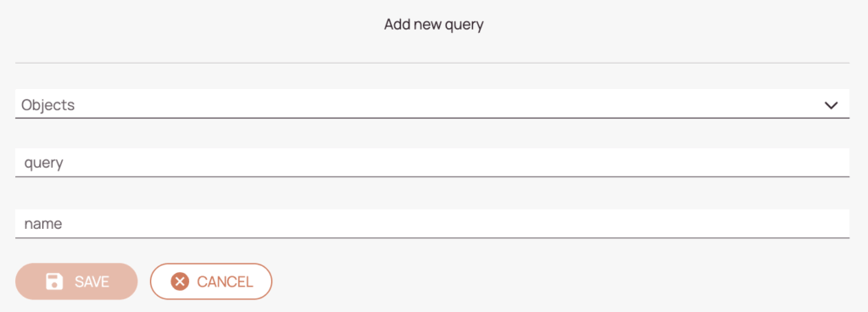Click the empty middle of the name field
This screenshot has height=312, width=868.
pyautogui.click(x=432, y=224)
